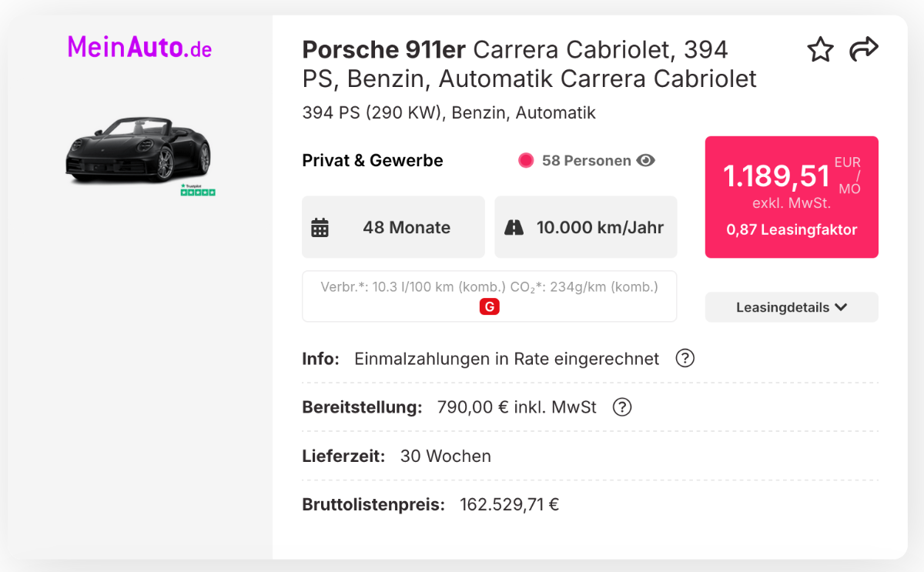
Task: Click the eye icon beside 58 Personen
Action: [646, 161]
